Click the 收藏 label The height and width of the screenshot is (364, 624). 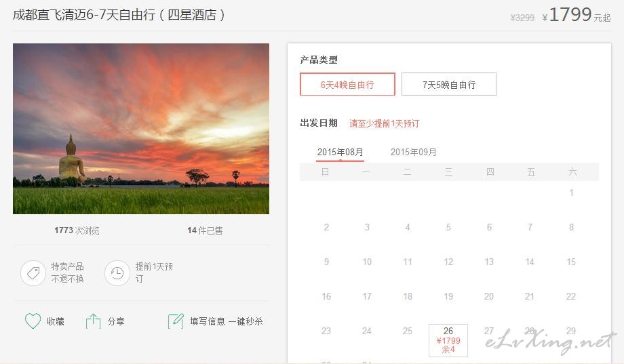pyautogui.click(x=56, y=321)
